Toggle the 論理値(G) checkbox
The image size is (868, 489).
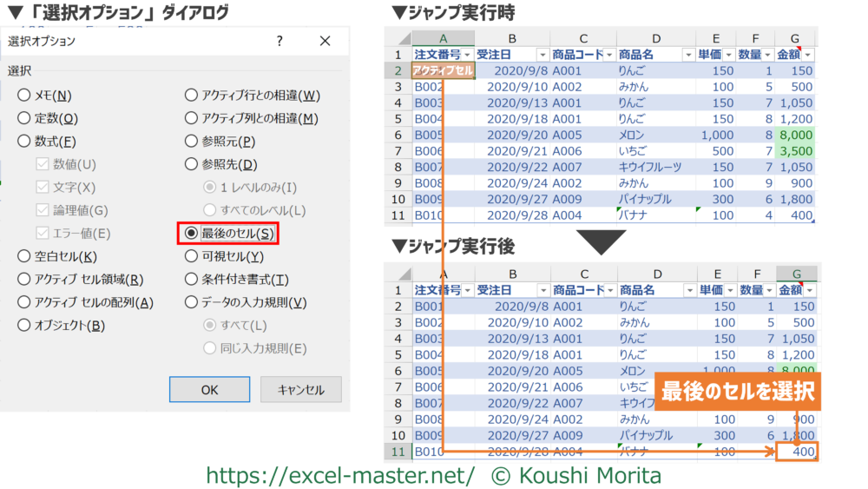click(x=43, y=210)
